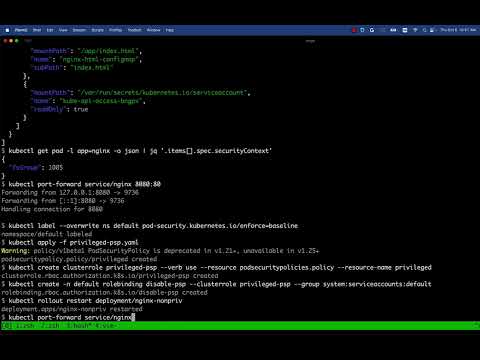Screen dimensions: 480x360
Task: Click the red close window button
Action: click(x=5, y=41)
